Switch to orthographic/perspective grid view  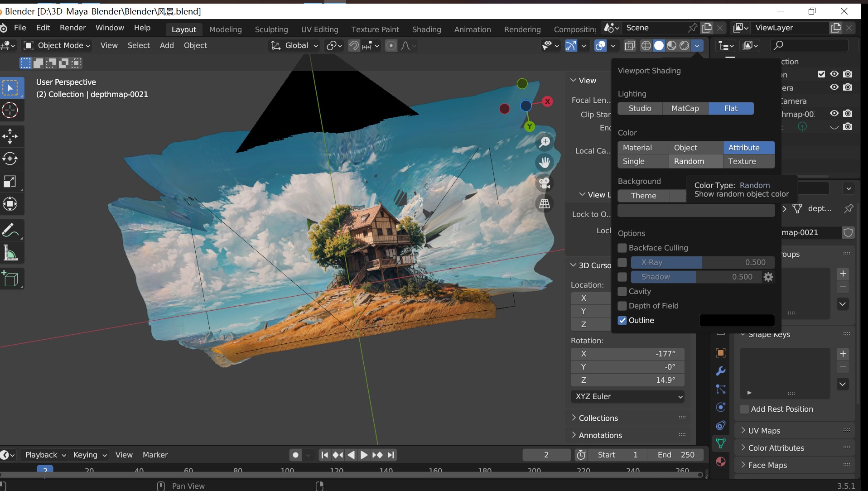545,204
